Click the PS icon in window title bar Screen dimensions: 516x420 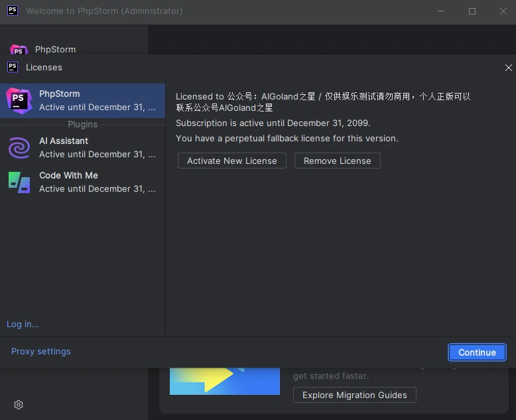tap(13, 11)
